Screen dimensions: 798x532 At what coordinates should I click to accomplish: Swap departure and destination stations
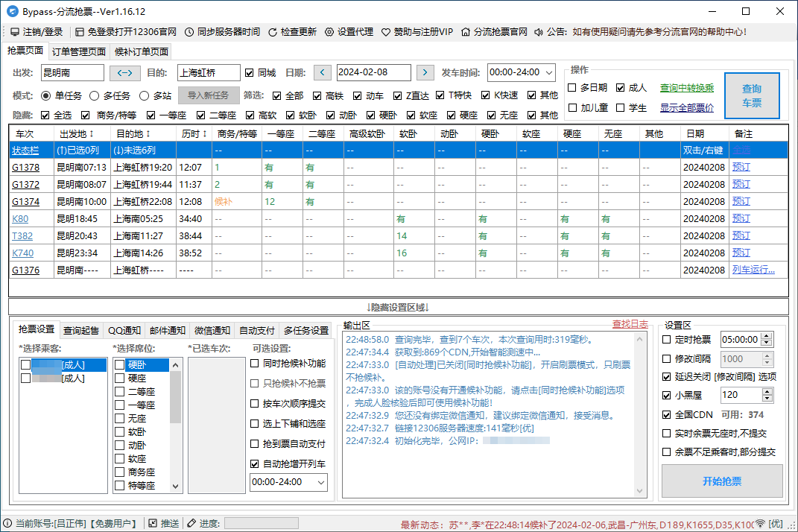click(125, 73)
